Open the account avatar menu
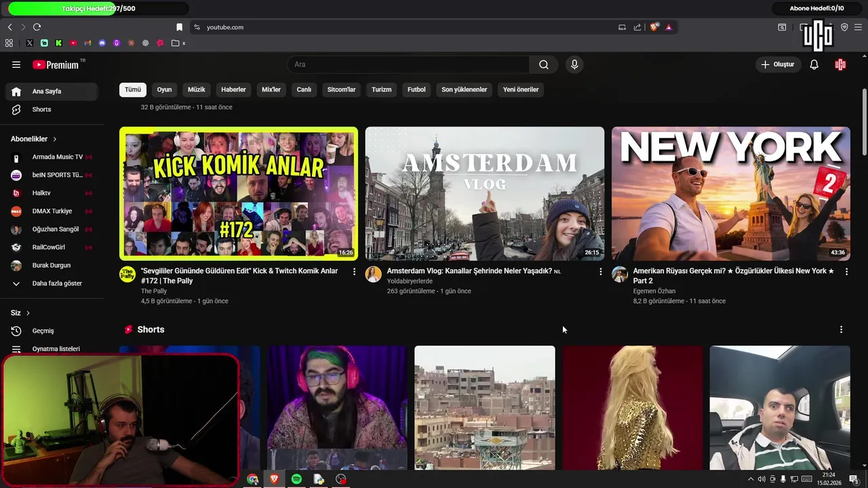The image size is (868, 488). [x=840, y=64]
